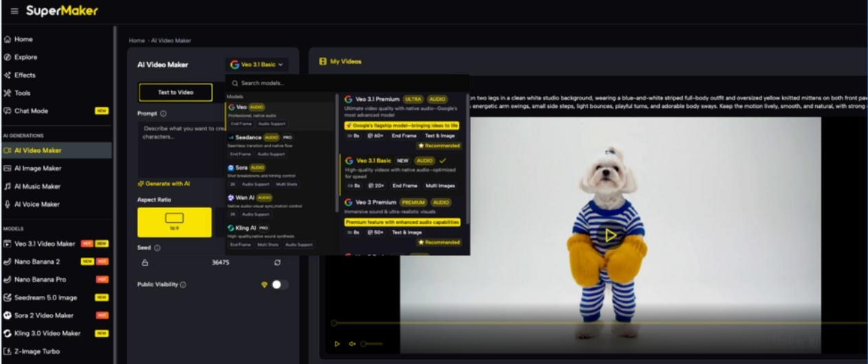Click the seed lock icon

click(145, 262)
